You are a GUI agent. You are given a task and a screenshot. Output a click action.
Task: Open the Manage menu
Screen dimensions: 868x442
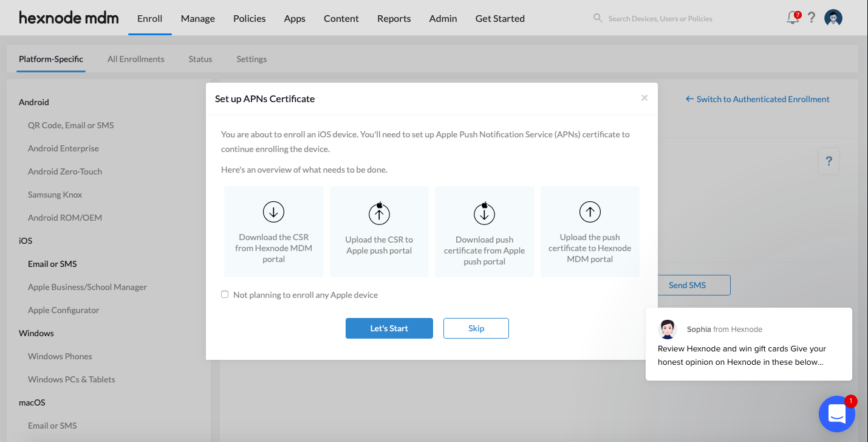(x=198, y=18)
